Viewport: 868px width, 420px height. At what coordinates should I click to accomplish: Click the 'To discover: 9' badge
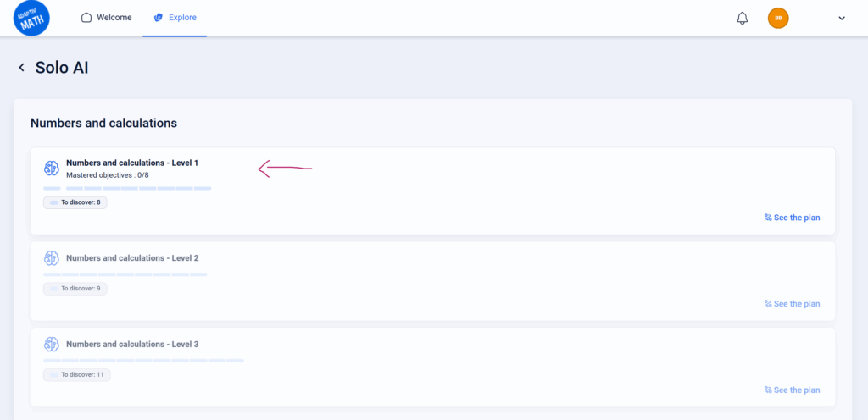[x=75, y=289]
